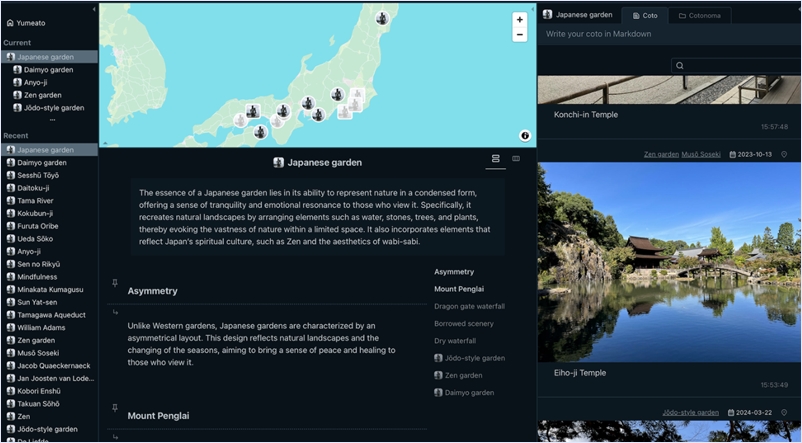The width and height of the screenshot is (802, 443).
Task: Switch to the Coto tab
Action: click(x=644, y=16)
